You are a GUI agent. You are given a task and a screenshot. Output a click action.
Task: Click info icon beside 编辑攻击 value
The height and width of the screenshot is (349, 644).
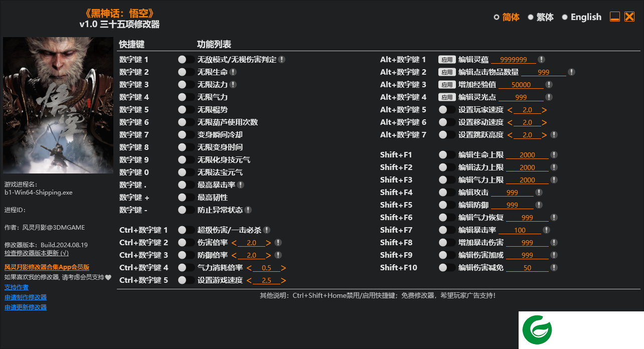(x=539, y=193)
